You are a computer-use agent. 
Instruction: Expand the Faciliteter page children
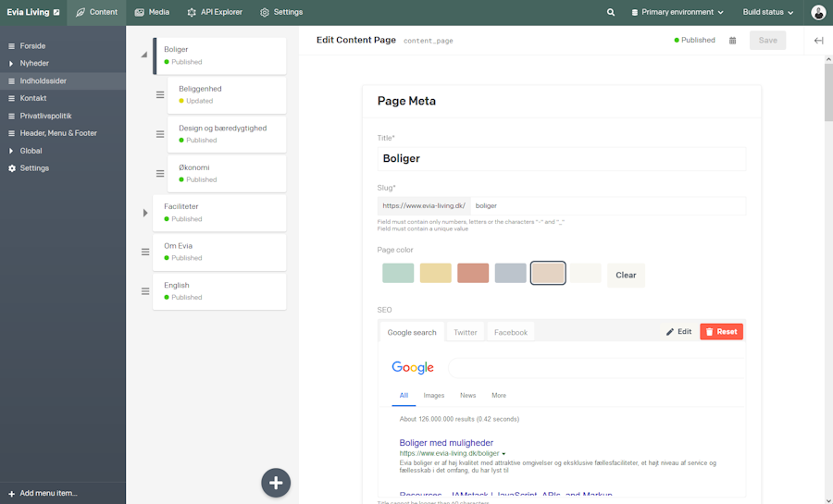(x=145, y=213)
